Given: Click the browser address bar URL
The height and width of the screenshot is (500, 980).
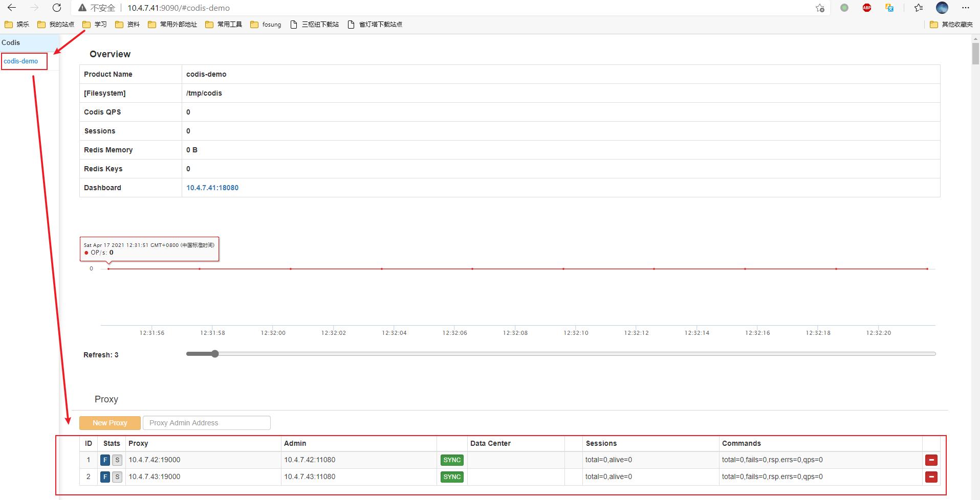Looking at the screenshot, I should click(179, 8).
